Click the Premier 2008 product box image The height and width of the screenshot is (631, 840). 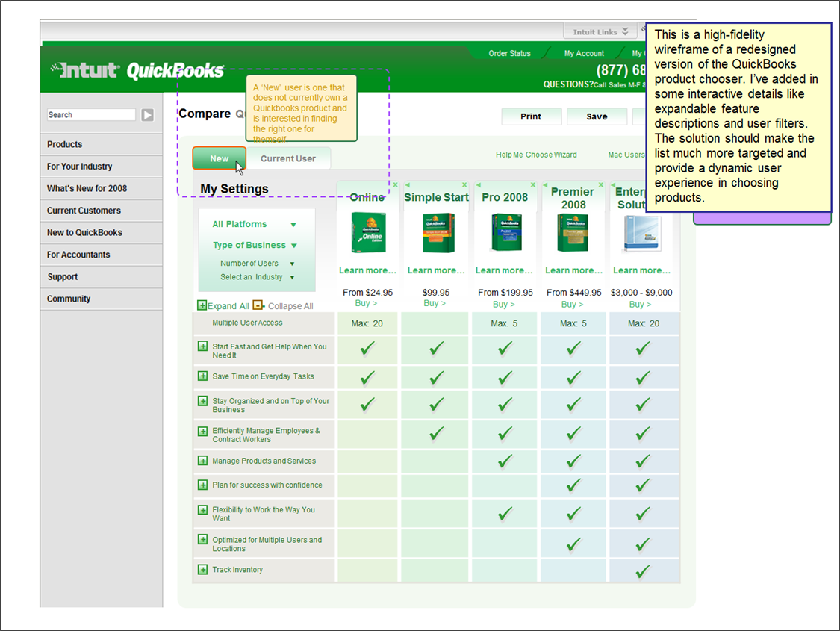(573, 233)
